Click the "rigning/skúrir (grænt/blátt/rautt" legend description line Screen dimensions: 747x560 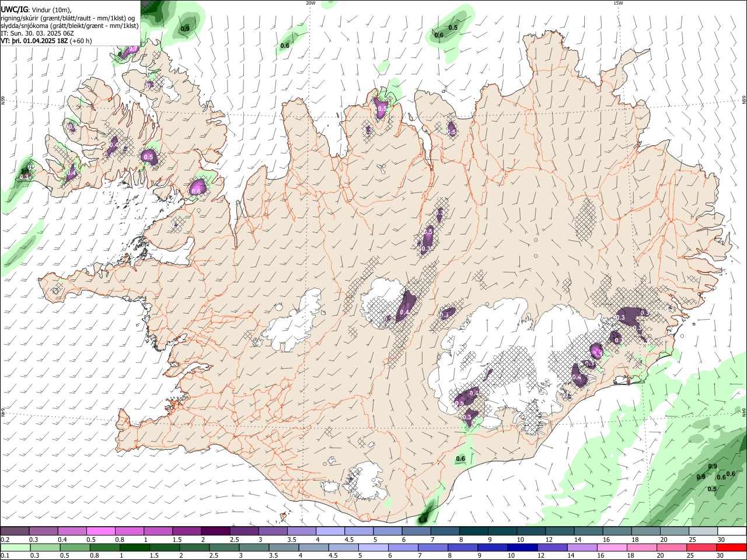pyautogui.click(x=68, y=18)
